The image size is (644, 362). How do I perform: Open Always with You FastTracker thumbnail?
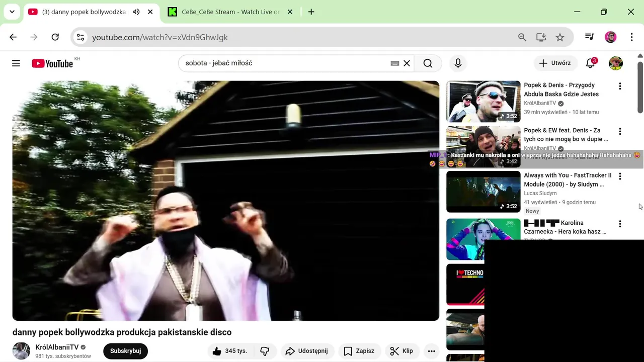tap(484, 192)
